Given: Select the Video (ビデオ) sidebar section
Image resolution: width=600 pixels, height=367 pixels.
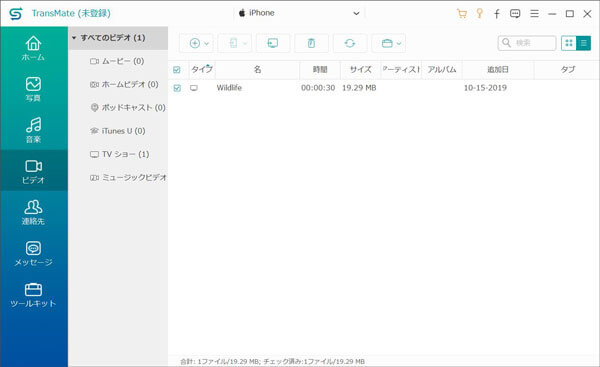Looking at the screenshot, I should (34, 171).
